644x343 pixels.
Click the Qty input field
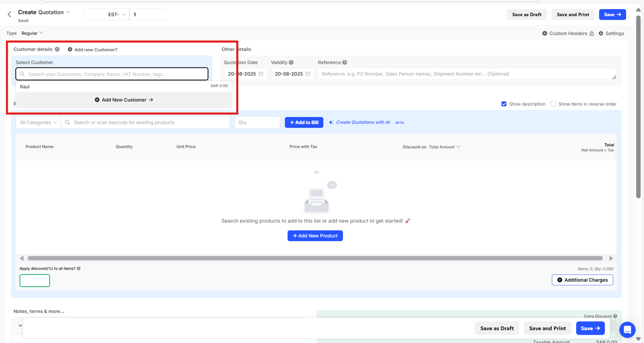pos(257,122)
